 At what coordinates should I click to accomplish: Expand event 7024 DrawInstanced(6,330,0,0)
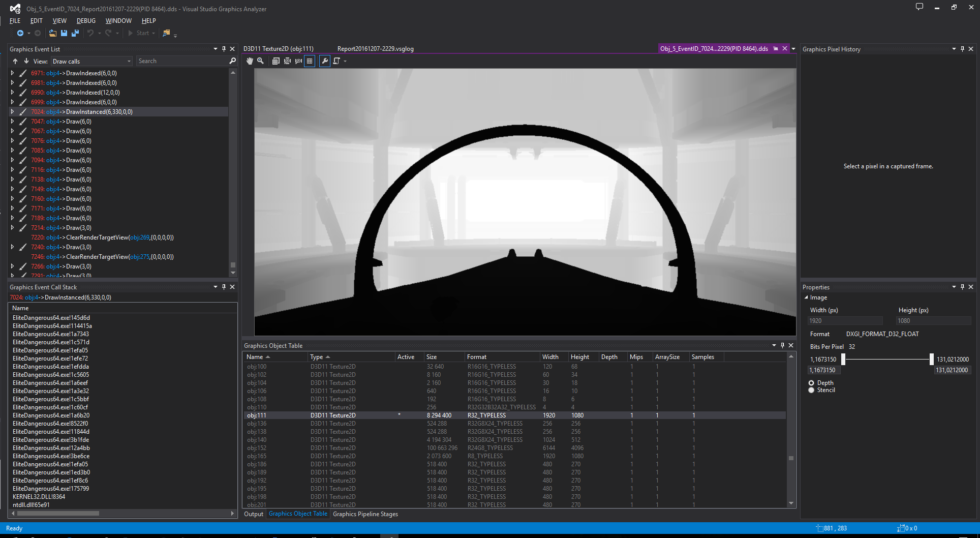(12, 112)
